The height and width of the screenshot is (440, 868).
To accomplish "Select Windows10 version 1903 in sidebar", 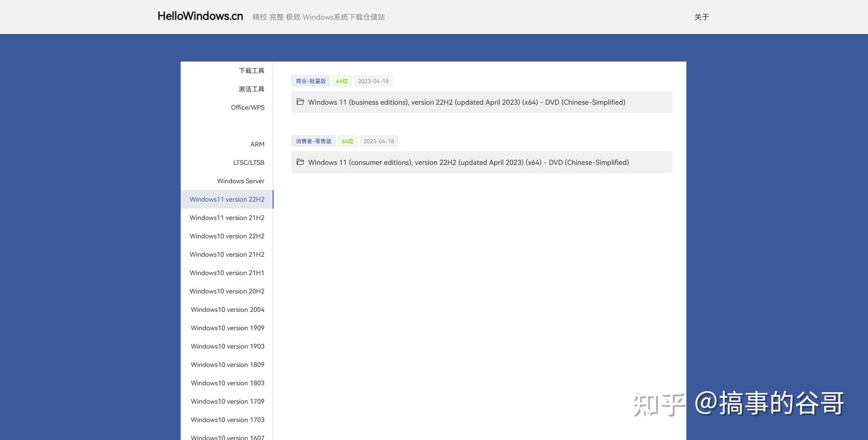I will pyautogui.click(x=228, y=346).
